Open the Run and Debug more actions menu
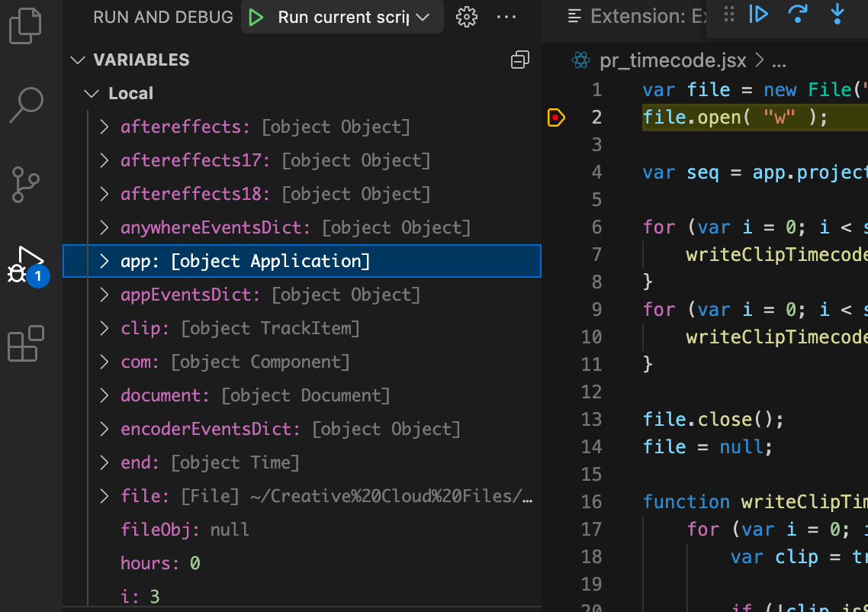 pos(506,17)
